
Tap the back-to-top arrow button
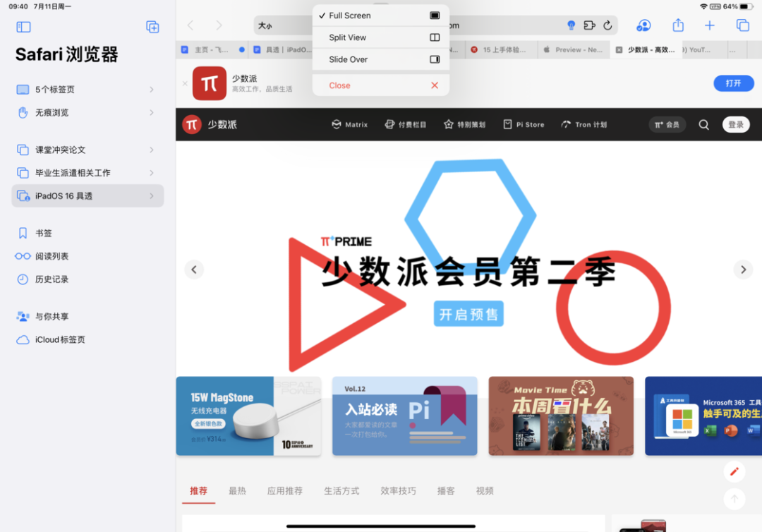tap(734, 499)
